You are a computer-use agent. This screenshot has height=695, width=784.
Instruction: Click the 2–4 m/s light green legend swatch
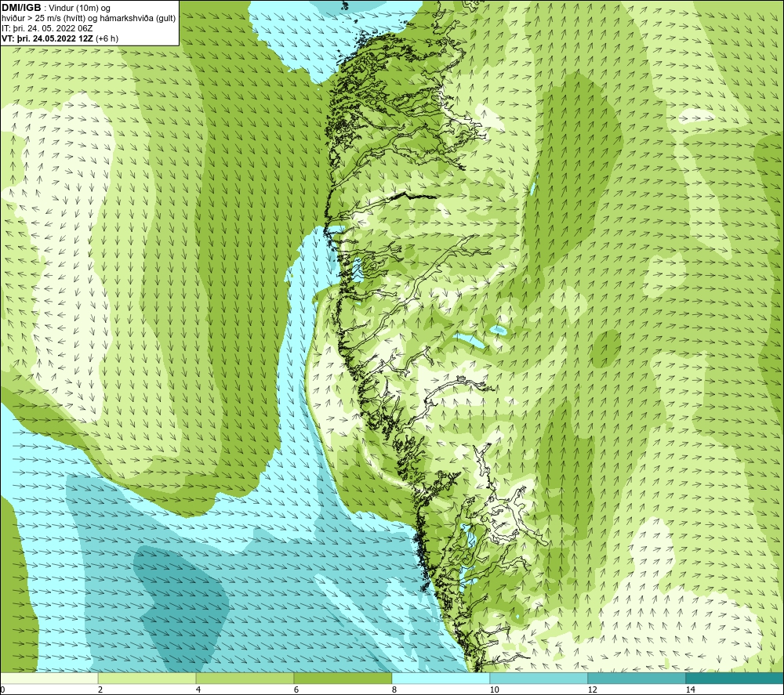(147, 678)
